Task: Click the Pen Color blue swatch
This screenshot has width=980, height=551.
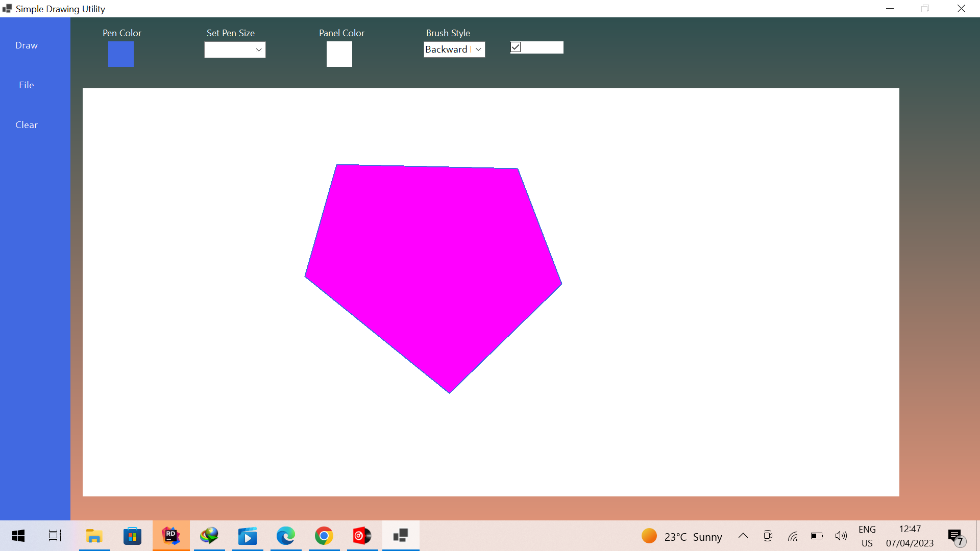Action: 120,54
